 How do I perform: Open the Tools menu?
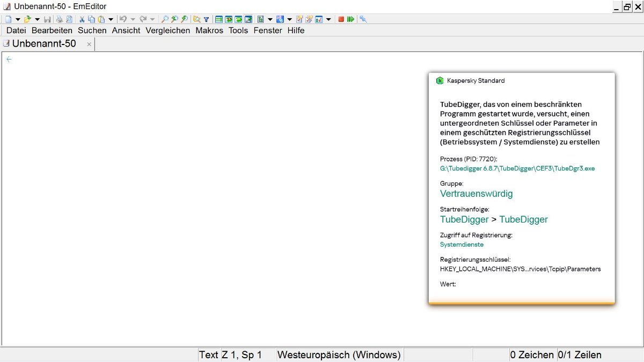[238, 31]
